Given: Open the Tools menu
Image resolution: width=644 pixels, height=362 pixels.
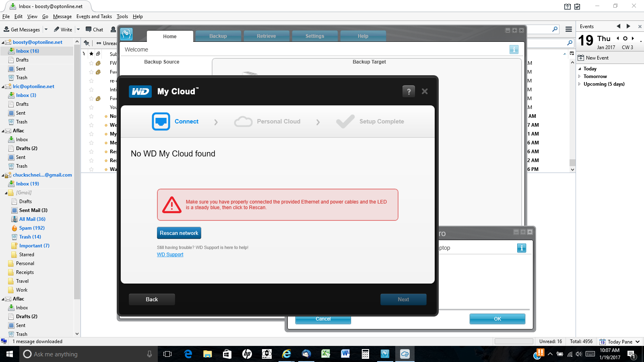Looking at the screenshot, I should point(122,16).
